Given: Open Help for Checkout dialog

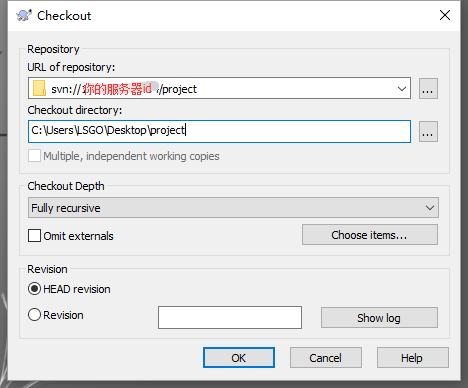Looking at the screenshot, I should 413,358.
